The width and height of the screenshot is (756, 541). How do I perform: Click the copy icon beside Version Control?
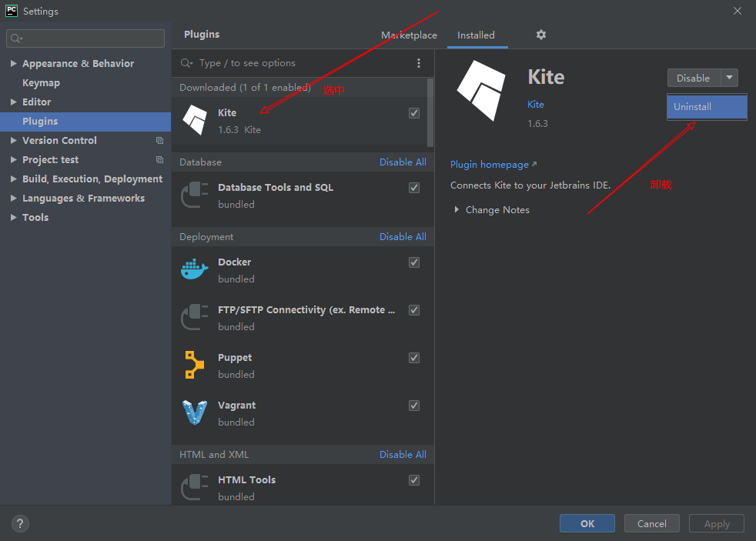(159, 141)
